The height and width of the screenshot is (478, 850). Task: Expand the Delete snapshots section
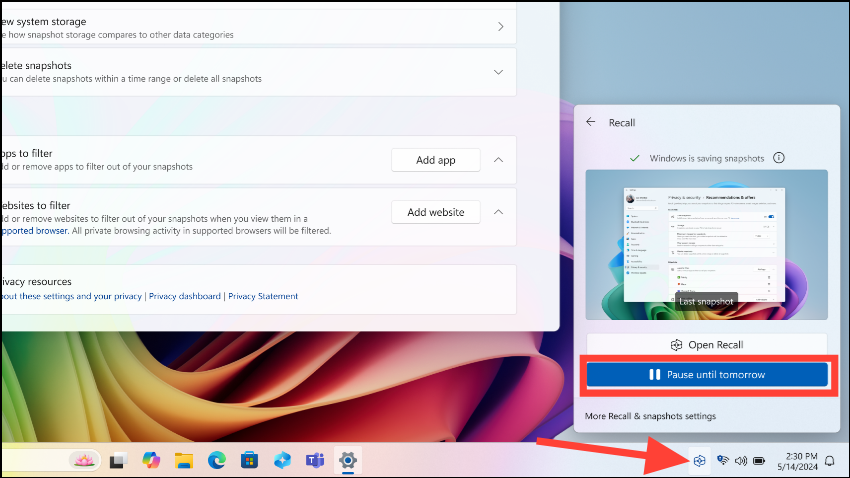tap(498, 72)
